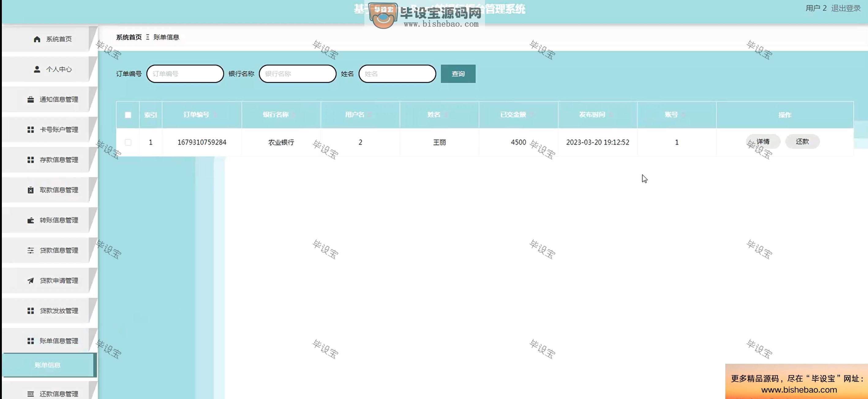This screenshot has width=868, height=399.
Task: Focus the 订单编号 search input
Action: tap(185, 74)
